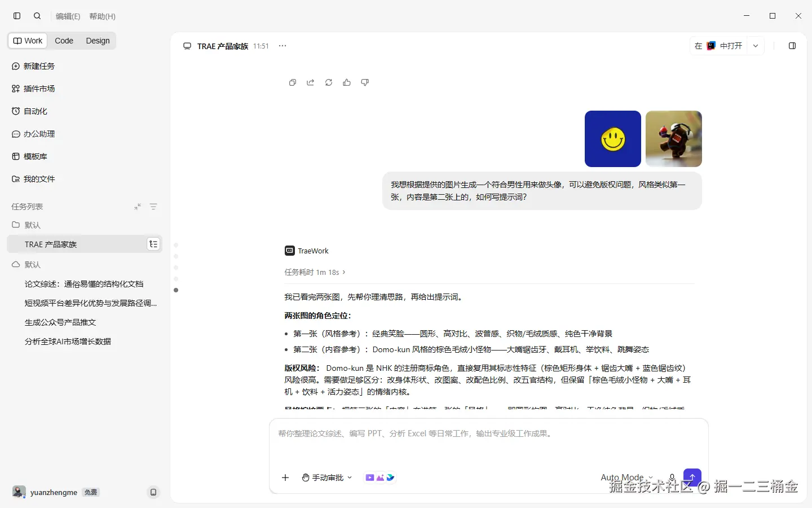Copy the previous response

(293, 82)
